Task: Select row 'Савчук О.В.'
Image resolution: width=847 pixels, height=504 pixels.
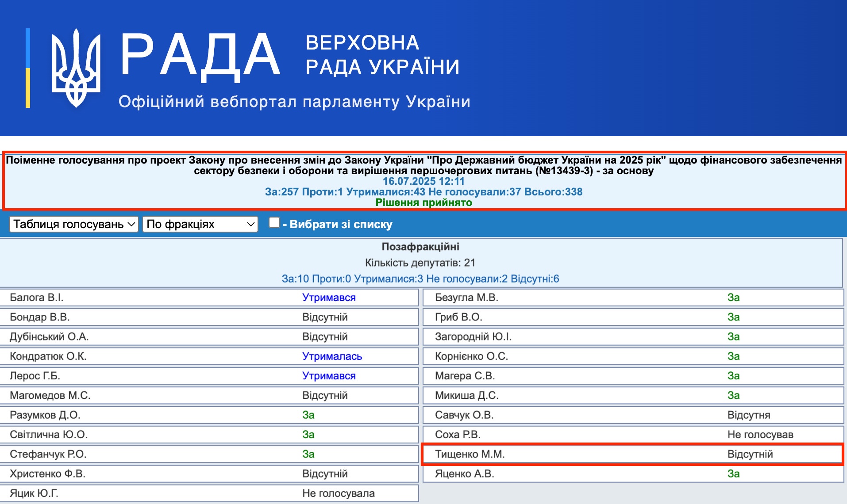Action: [633, 415]
